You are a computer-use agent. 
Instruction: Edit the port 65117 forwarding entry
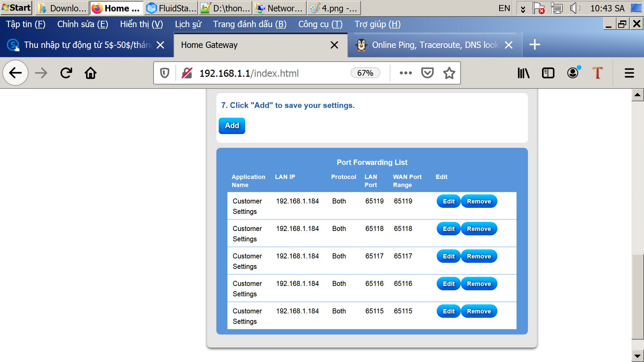[x=448, y=256]
